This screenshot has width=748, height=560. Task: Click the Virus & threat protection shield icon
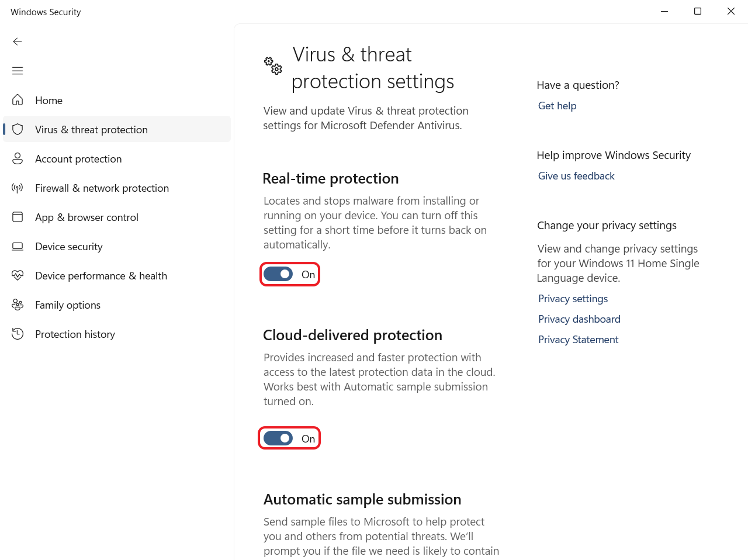click(18, 129)
